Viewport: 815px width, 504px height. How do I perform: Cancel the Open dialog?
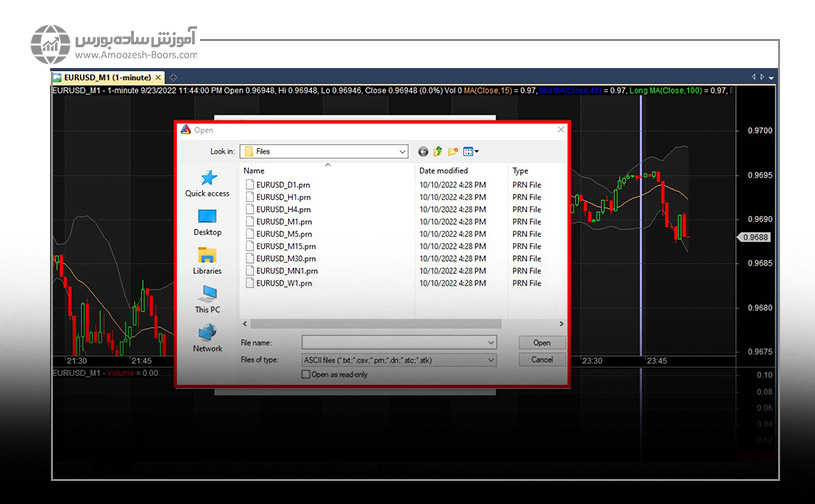click(541, 359)
